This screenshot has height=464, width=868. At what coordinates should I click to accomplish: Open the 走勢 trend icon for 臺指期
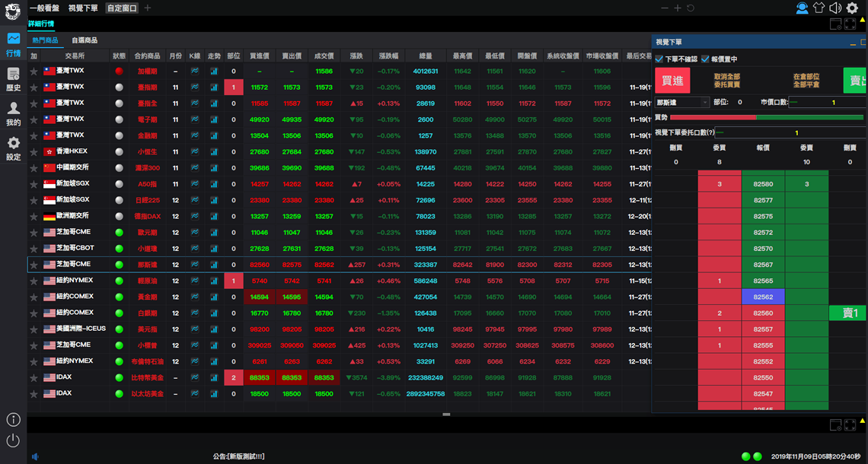[213, 87]
